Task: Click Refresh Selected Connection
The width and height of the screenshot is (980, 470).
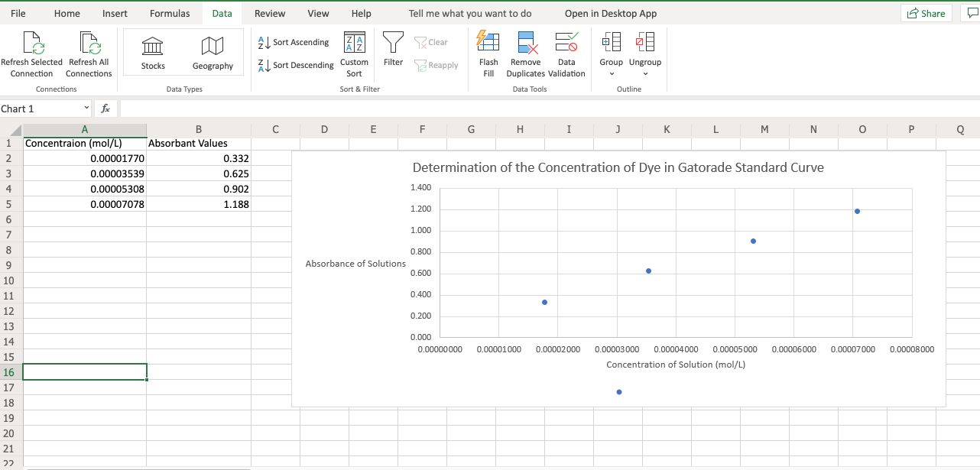Action: [x=31, y=52]
